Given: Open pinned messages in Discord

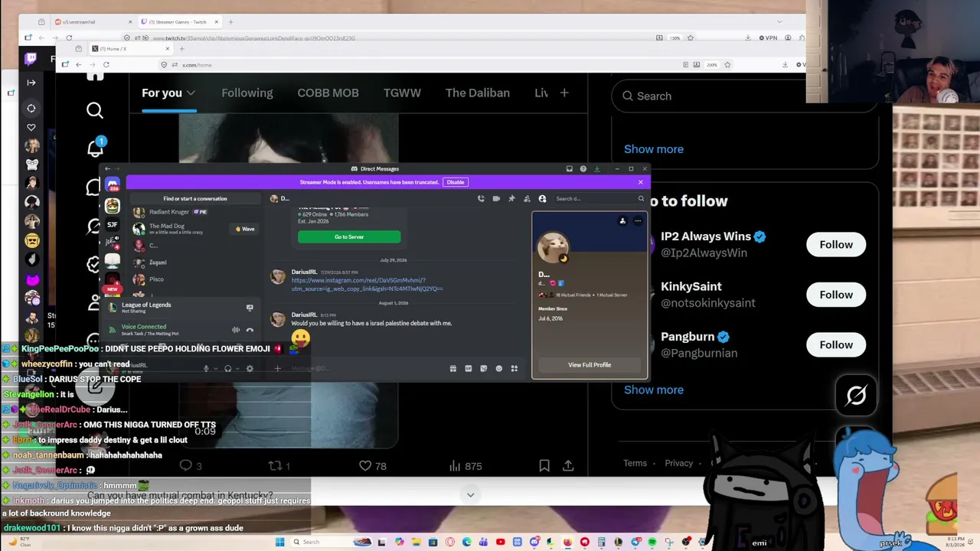Looking at the screenshot, I should 511,198.
